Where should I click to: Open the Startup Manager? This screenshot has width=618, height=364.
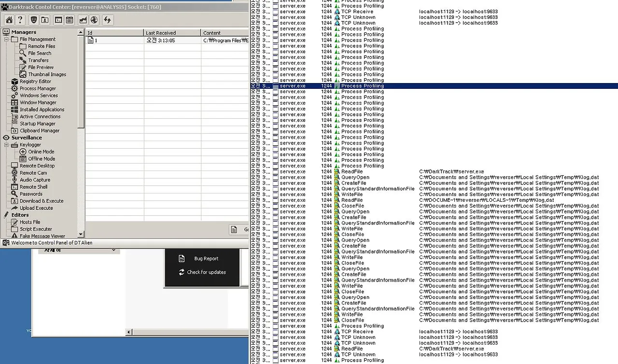(x=38, y=124)
